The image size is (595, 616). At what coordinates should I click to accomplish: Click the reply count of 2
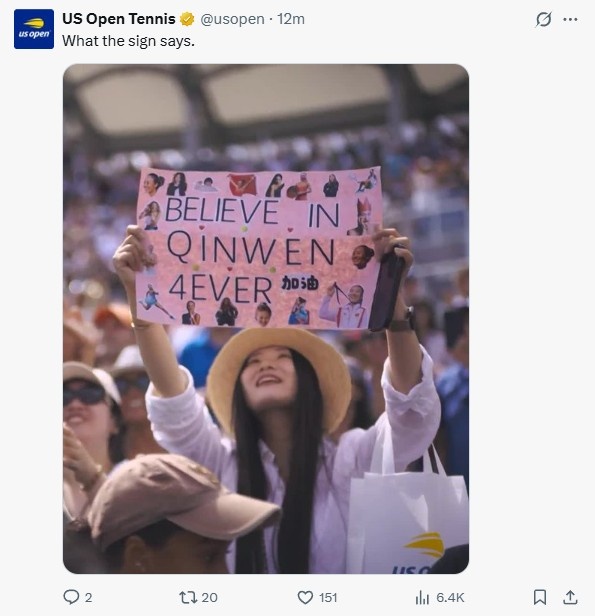88,598
